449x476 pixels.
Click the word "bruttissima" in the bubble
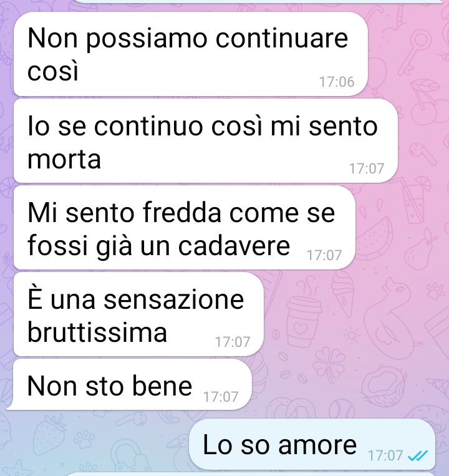click(97, 332)
